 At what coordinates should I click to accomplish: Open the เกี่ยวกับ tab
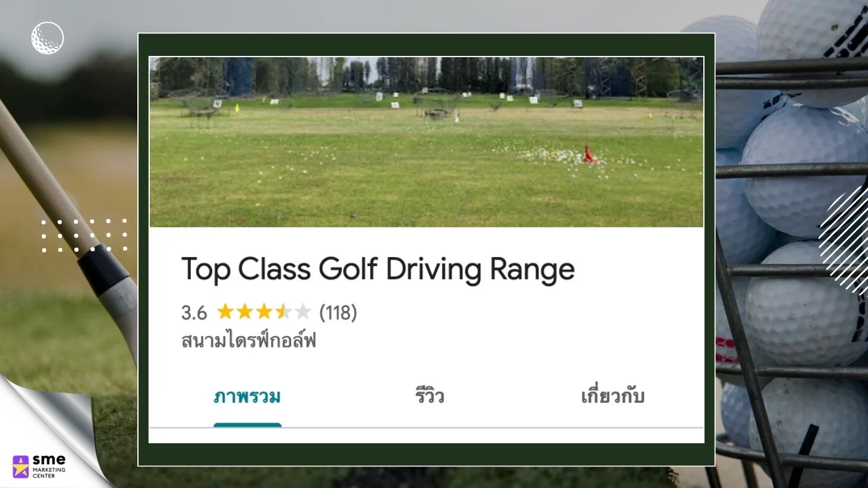click(612, 396)
